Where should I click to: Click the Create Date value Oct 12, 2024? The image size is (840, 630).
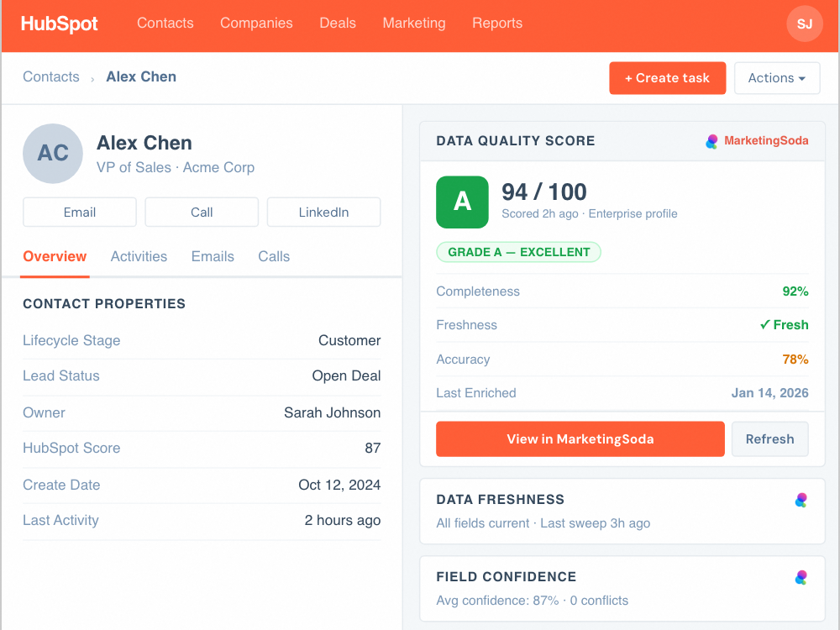tap(339, 485)
